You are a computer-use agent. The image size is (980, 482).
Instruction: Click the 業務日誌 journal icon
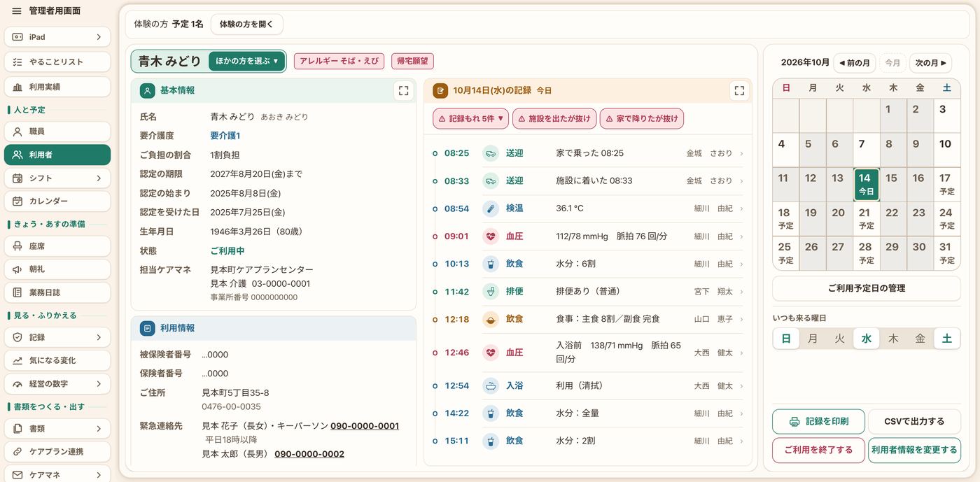[17, 292]
